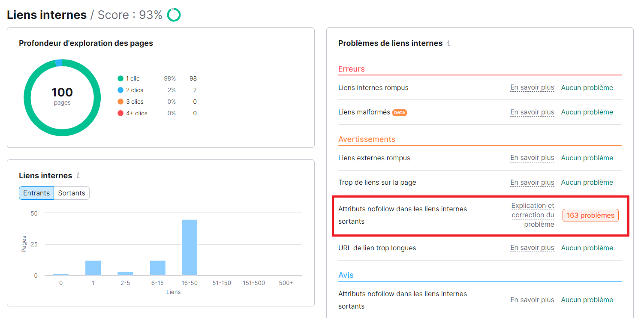Click Liens internes rompus row label
Image resolution: width=644 pixels, height=318 pixels.
[x=373, y=87]
